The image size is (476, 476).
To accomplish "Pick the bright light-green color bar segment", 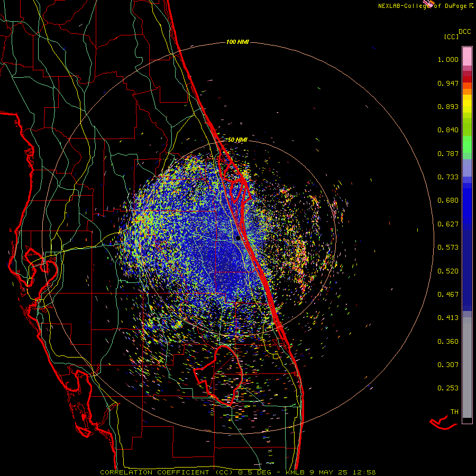I will (467, 144).
